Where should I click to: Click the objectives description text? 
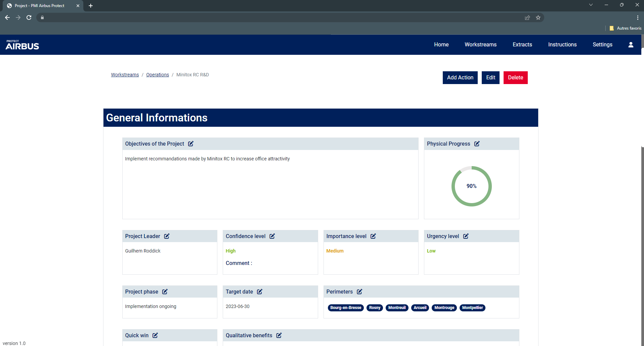coord(208,159)
